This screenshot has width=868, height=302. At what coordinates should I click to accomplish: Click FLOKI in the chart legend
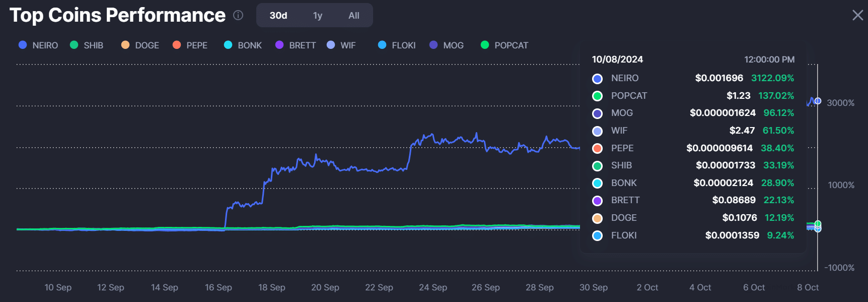pyautogui.click(x=397, y=45)
